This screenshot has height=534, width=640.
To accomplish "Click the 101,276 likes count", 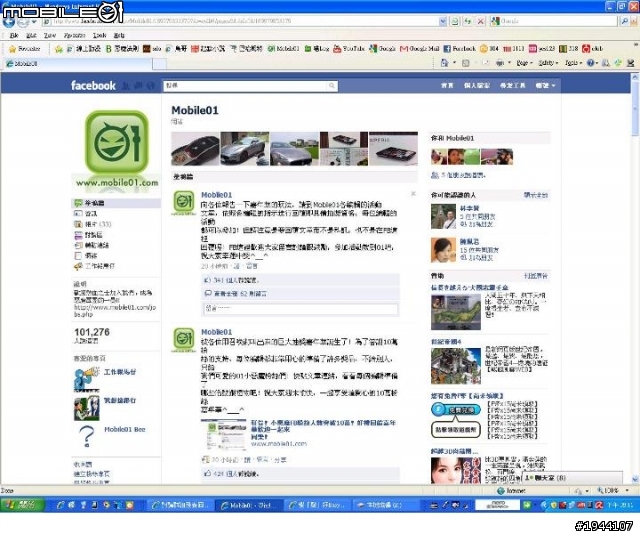I will (x=92, y=332).
